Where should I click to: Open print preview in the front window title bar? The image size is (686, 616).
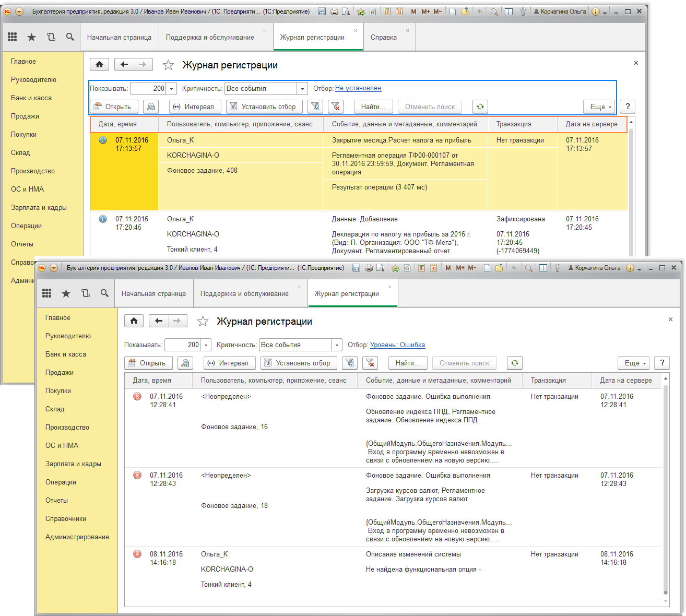tap(381, 268)
